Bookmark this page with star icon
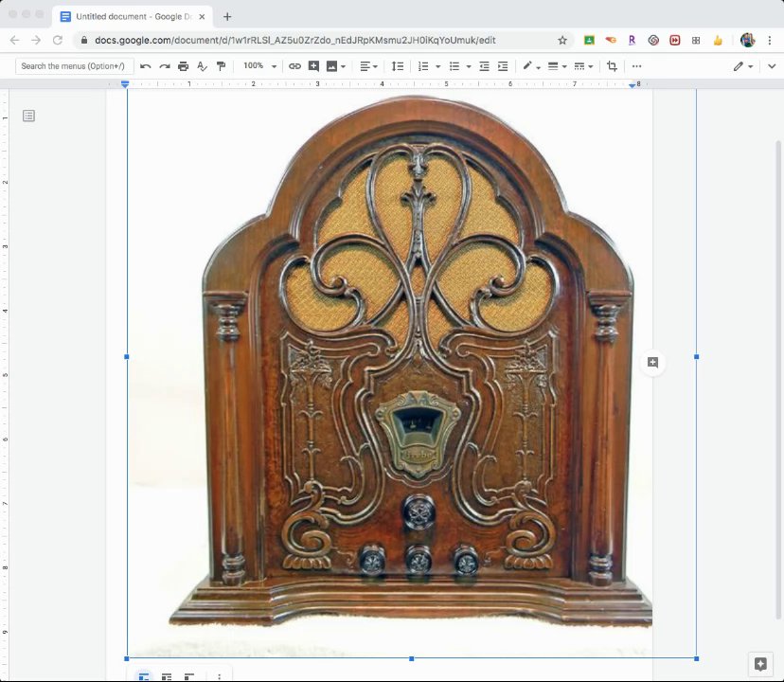 pyautogui.click(x=562, y=40)
